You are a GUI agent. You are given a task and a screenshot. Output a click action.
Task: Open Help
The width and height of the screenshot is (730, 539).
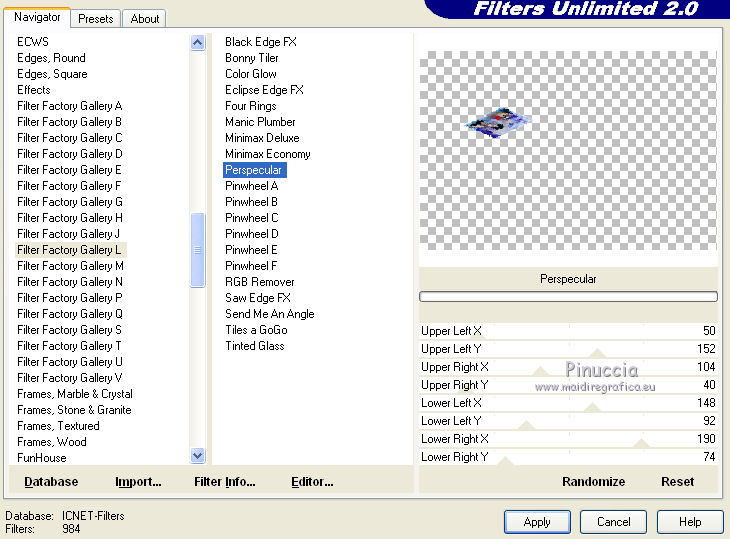tap(690, 522)
